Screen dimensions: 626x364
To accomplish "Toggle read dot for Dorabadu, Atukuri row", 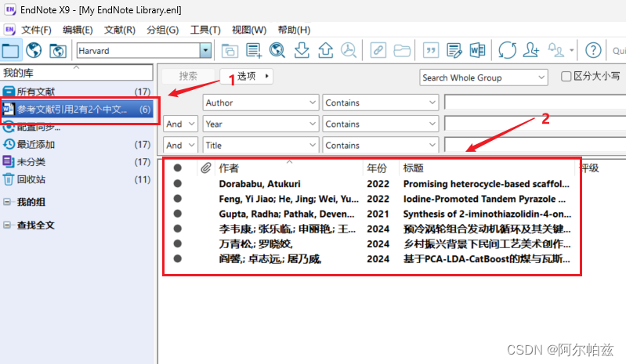I will tap(178, 183).
